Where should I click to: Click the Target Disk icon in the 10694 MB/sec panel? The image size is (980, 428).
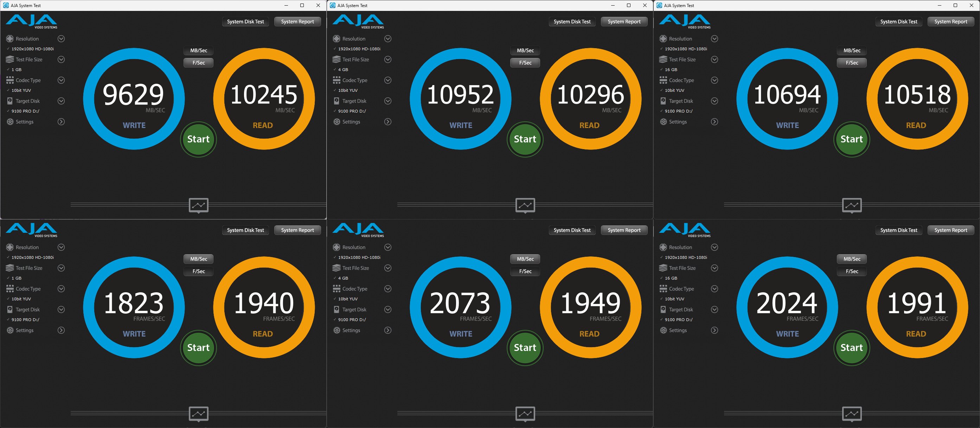coord(663,101)
